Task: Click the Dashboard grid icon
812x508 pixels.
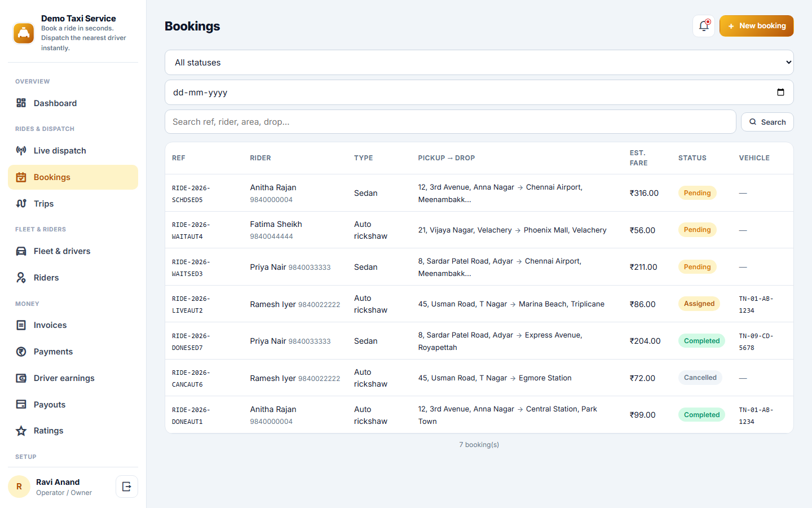Action: click(x=21, y=103)
